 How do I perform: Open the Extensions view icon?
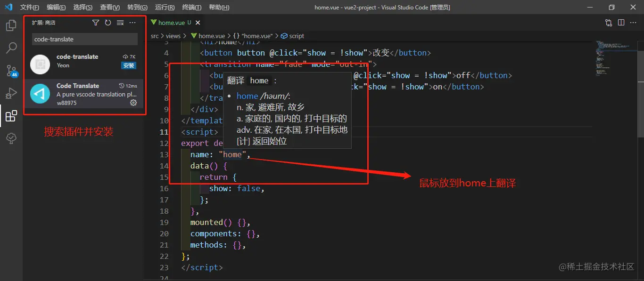(11, 116)
